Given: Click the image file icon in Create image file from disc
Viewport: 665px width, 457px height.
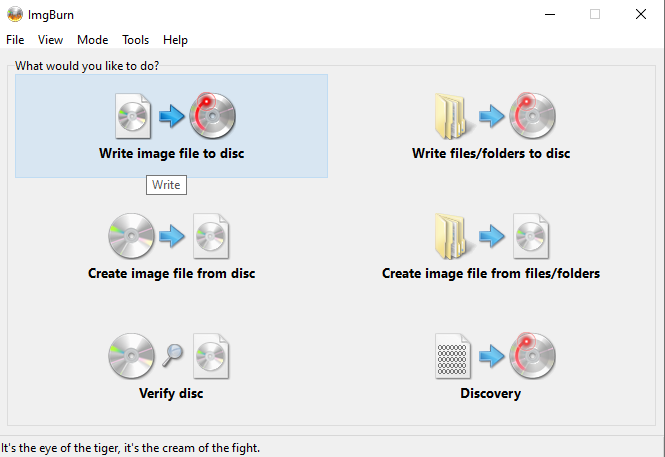Looking at the screenshot, I should coord(211,236).
